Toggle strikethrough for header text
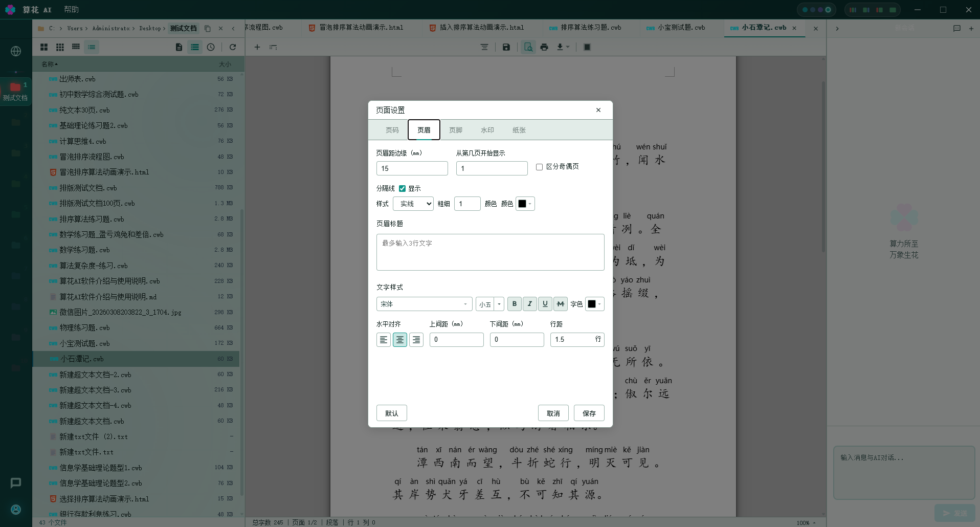This screenshot has width=980, height=527. coord(561,304)
